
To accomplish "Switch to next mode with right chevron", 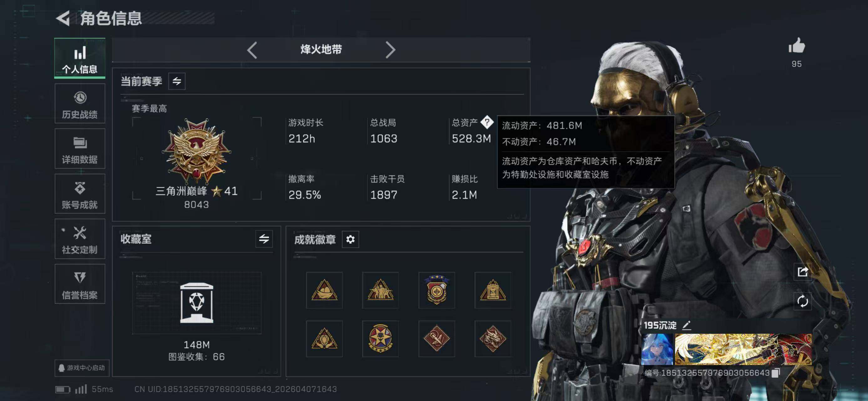I will pos(390,50).
